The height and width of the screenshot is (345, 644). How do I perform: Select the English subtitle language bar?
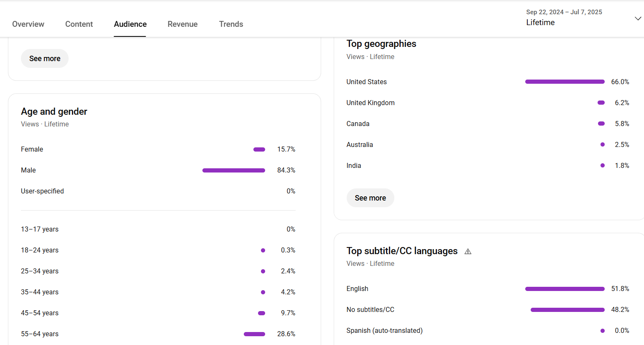[x=565, y=289]
